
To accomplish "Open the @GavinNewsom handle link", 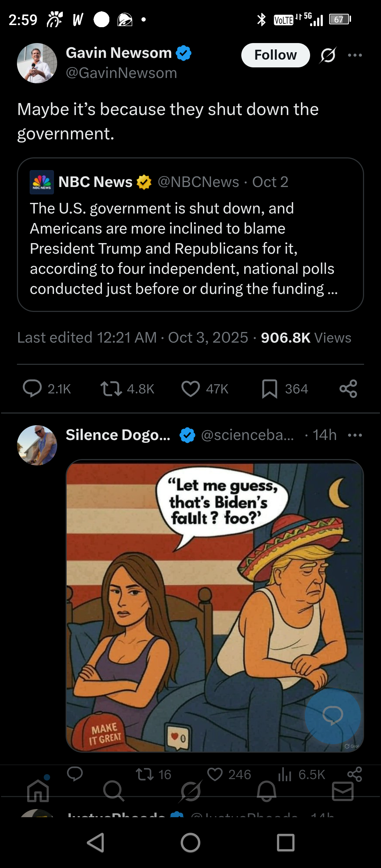I will click(x=121, y=73).
